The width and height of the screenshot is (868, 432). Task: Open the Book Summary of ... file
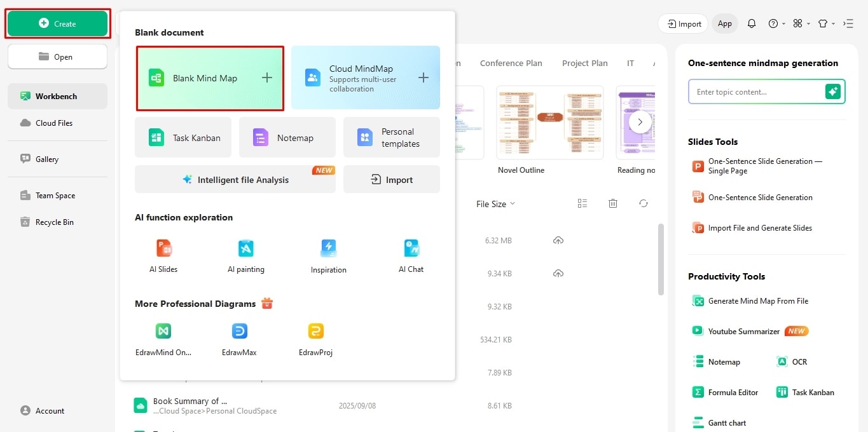[x=190, y=401]
